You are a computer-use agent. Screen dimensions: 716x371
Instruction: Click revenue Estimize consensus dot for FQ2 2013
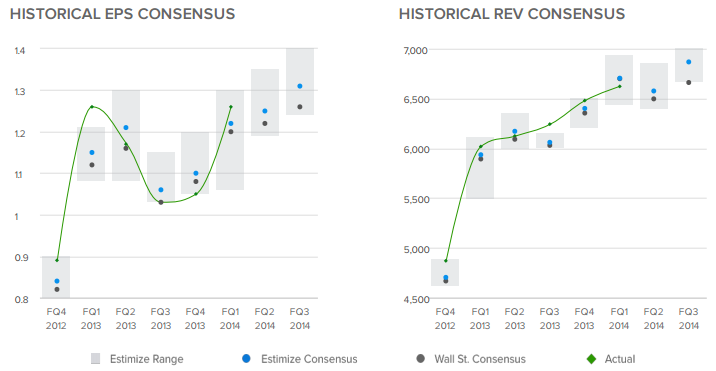coord(515,132)
